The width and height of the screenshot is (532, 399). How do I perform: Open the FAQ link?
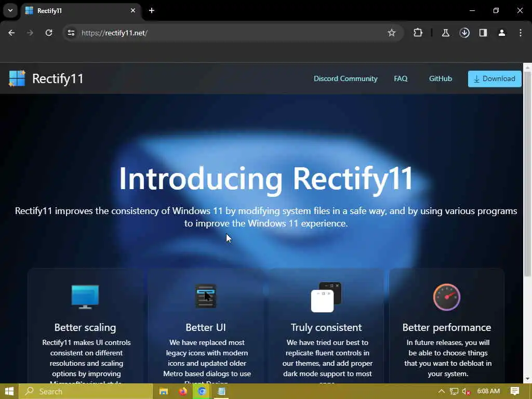(x=401, y=78)
